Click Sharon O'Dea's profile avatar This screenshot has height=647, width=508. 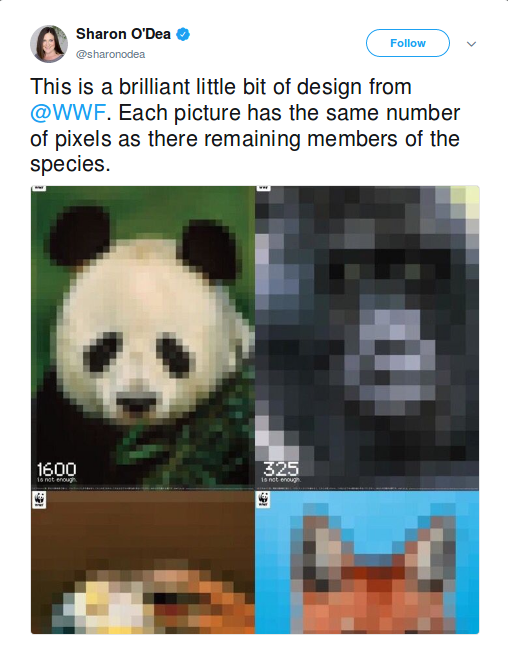(x=49, y=44)
